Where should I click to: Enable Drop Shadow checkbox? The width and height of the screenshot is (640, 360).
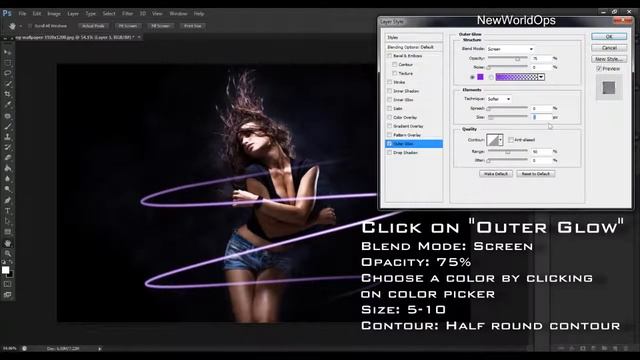click(390, 153)
